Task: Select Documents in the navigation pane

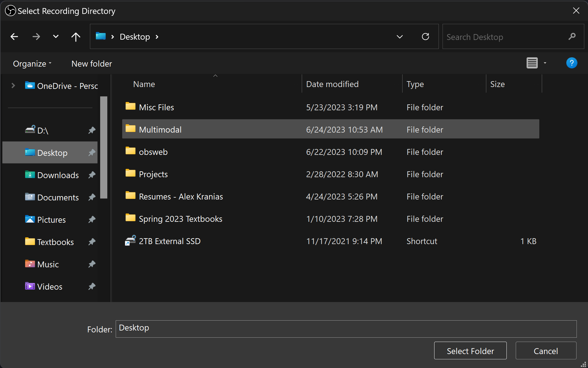Action: pos(58,198)
